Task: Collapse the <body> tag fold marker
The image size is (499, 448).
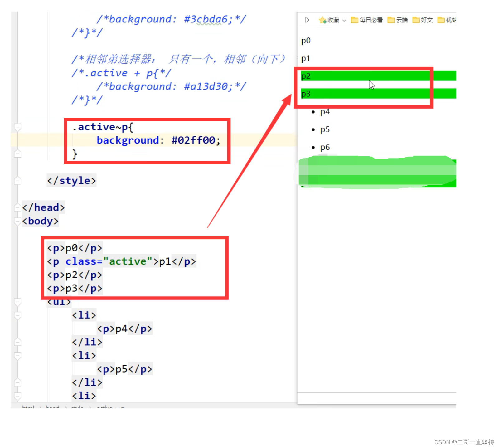Action: tap(17, 221)
